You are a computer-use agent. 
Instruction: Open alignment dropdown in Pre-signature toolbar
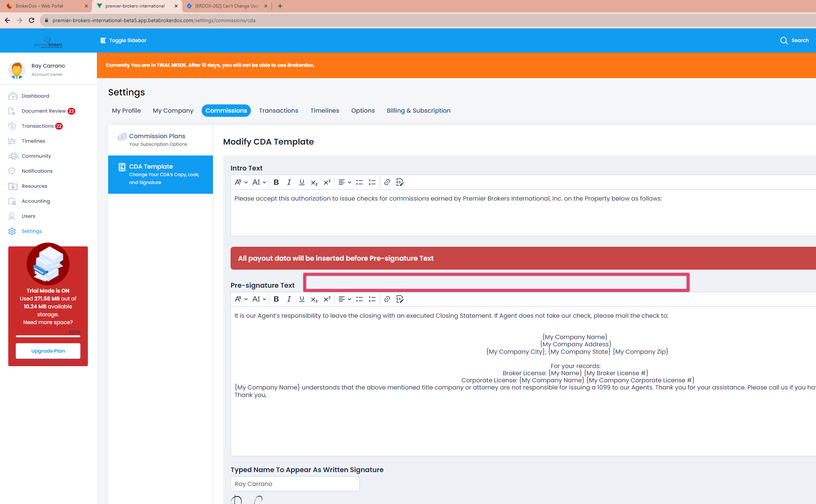click(x=345, y=299)
